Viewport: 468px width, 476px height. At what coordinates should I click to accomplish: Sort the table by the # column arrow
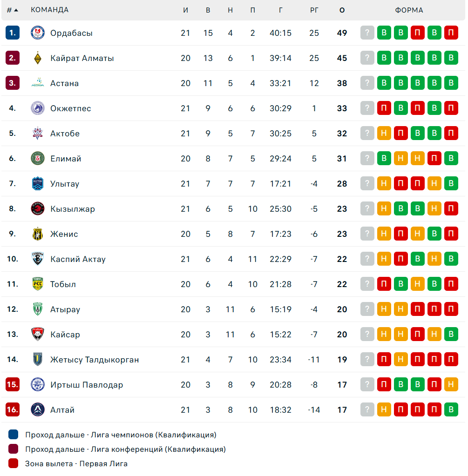16,10
